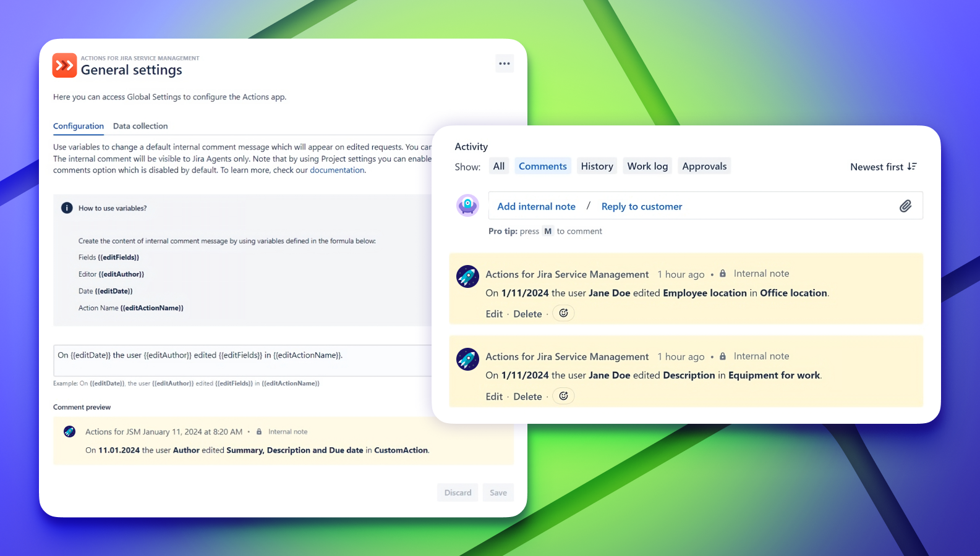Viewport: 980px width, 556px height.
Task: Add a reaction to the Employee location comment
Action: [x=563, y=313]
